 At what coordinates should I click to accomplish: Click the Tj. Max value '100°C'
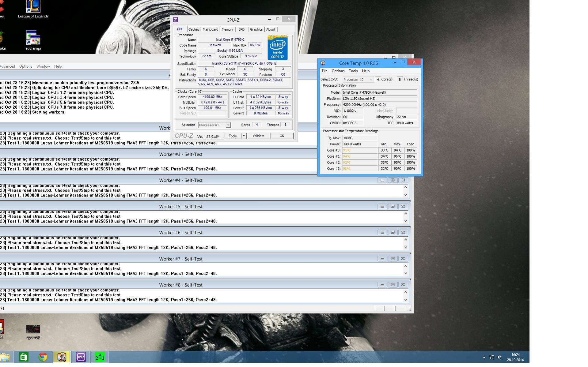(360, 138)
